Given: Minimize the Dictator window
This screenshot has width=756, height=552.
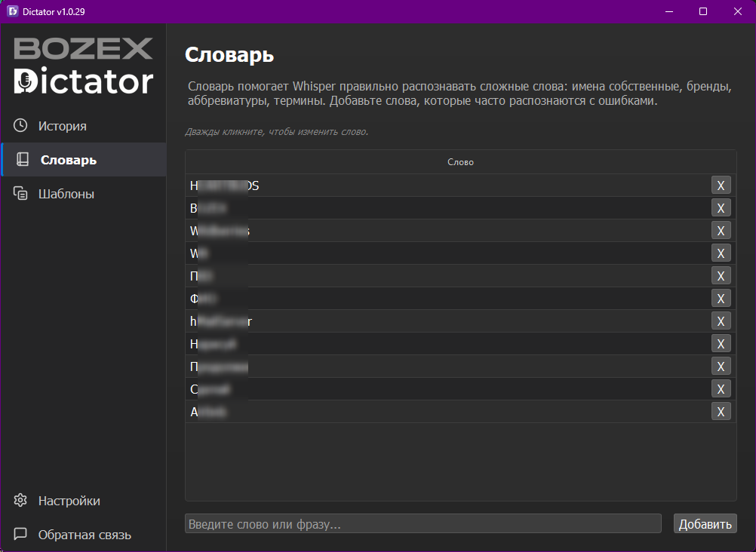Looking at the screenshot, I should (668, 11).
